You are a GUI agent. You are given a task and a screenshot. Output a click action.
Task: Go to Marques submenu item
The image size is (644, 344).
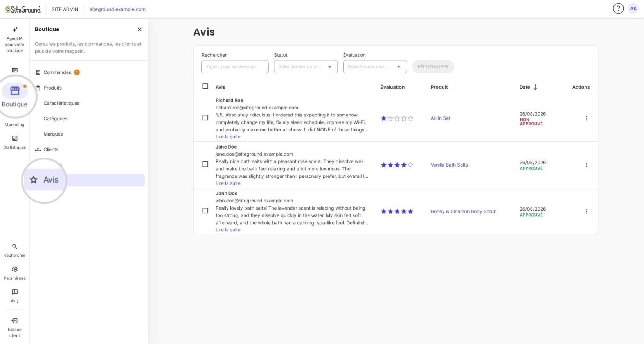point(53,134)
